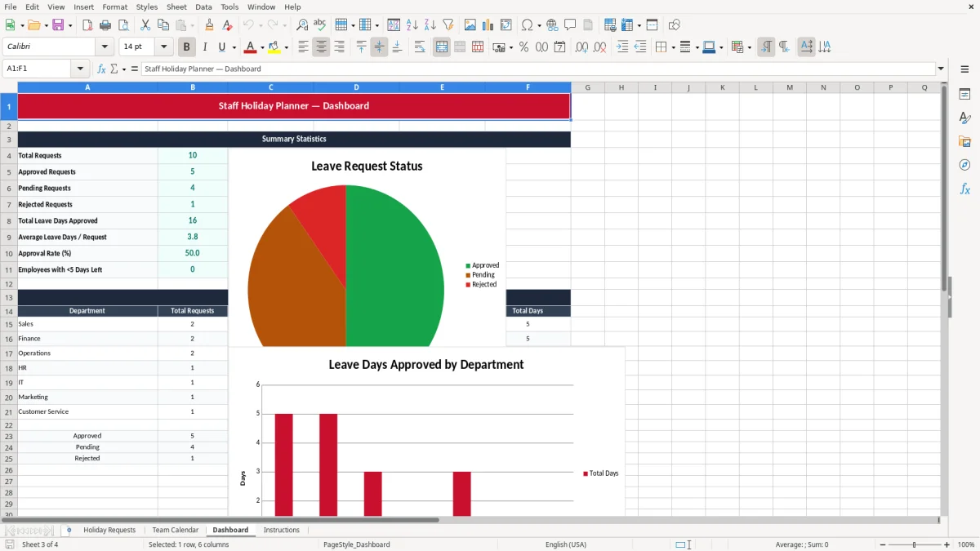Viewport: 980px width, 551px height.
Task: Open Find & Replace
Action: tap(302, 25)
